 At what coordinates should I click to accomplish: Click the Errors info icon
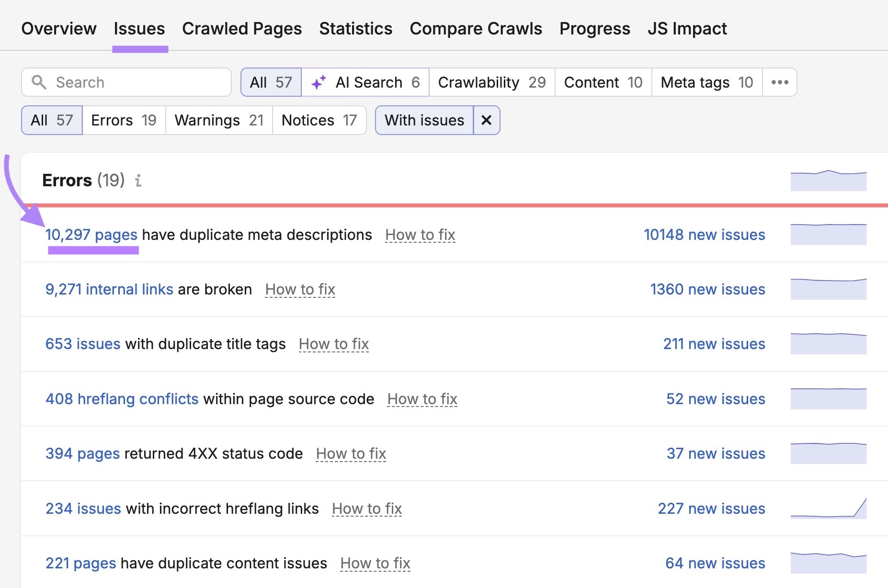pyautogui.click(x=138, y=181)
